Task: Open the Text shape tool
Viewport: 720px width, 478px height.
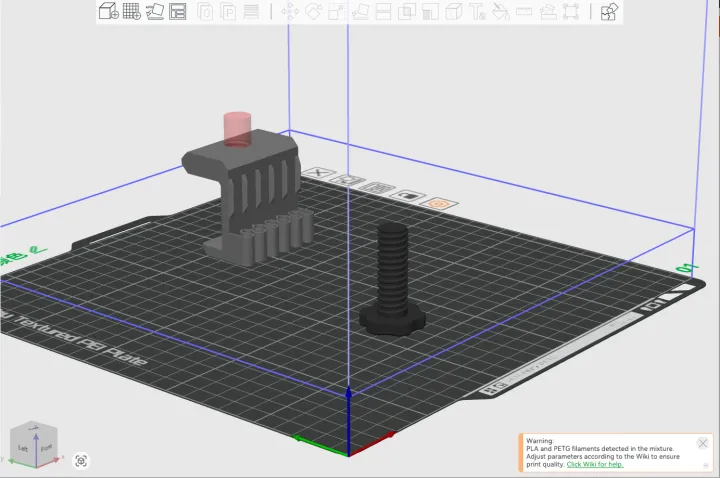Action: tap(477, 11)
